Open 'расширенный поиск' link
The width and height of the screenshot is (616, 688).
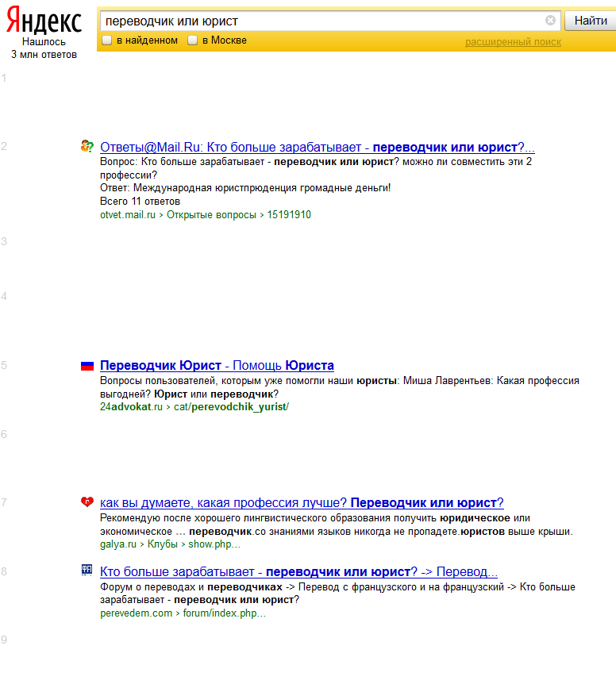[x=513, y=42]
